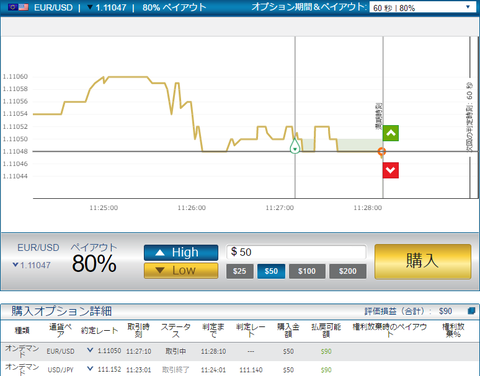Click the red down-arrow Low icon on chart
The height and width of the screenshot is (376, 480).
[391, 170]
